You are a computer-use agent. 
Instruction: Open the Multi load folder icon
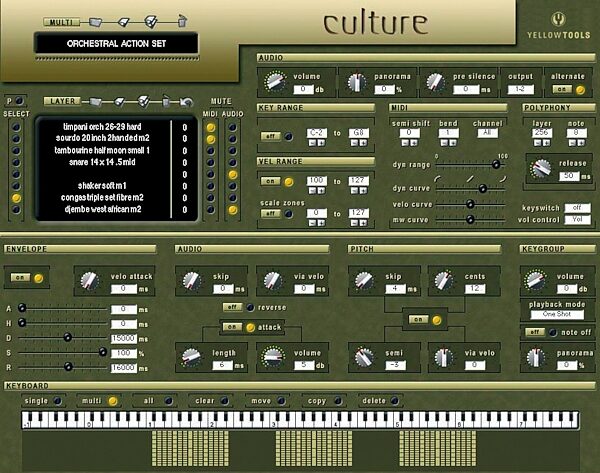coord(95,22)
